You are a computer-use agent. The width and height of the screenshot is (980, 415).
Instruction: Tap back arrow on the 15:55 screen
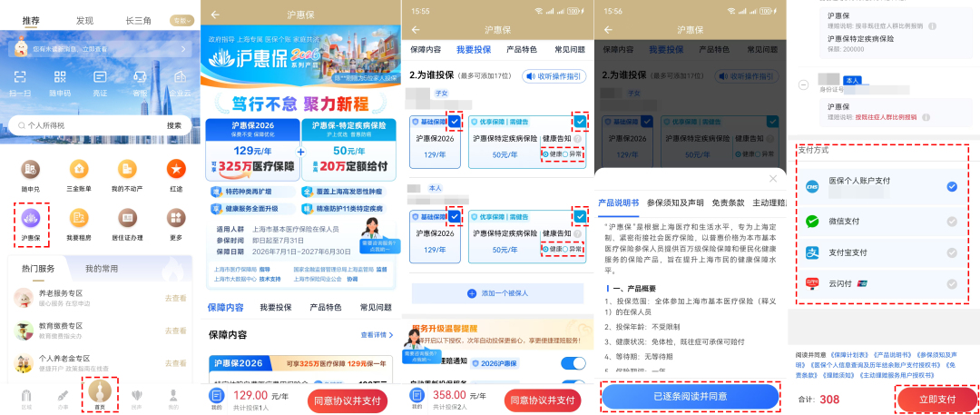coord(416,29)
